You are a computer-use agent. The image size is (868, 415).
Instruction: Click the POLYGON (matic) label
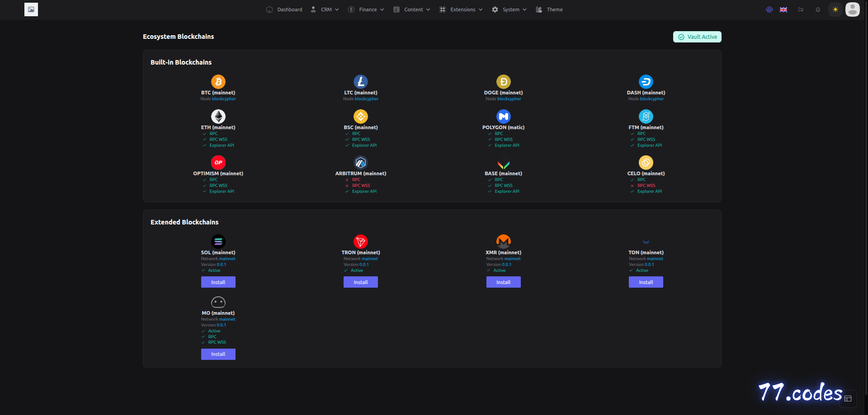(504, 127)
